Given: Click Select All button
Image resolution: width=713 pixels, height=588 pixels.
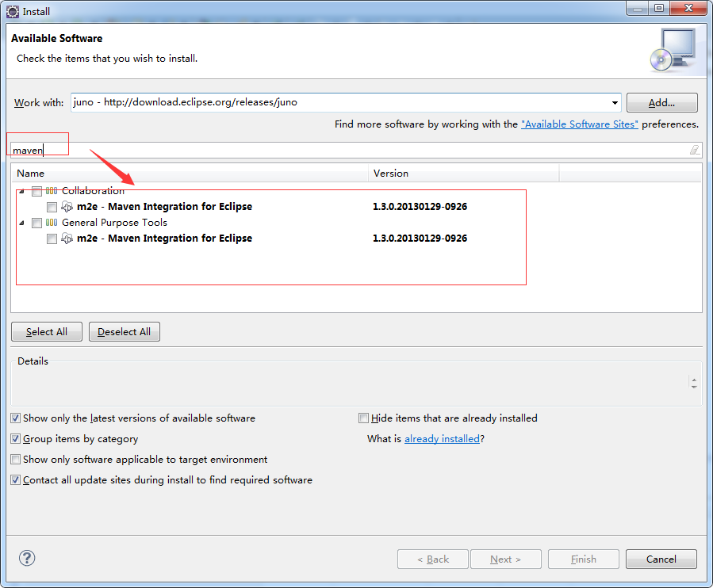Looking at the screenshot, I should point(46,332).
